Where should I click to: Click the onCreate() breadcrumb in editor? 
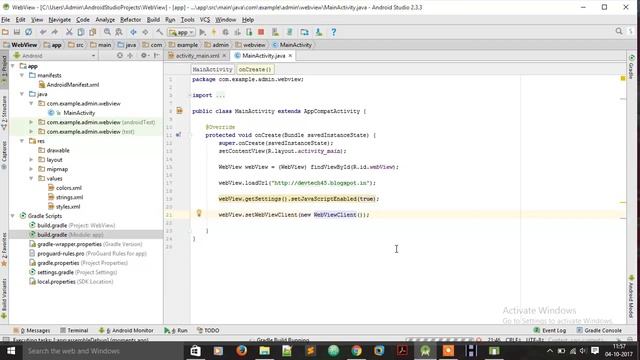(255, 69)
